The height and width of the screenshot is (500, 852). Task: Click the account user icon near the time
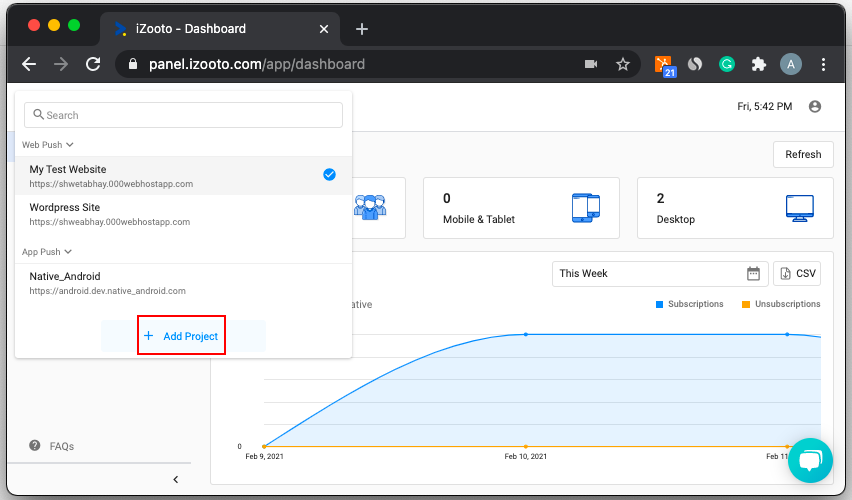pyautogui.click(x=815, y=107)
